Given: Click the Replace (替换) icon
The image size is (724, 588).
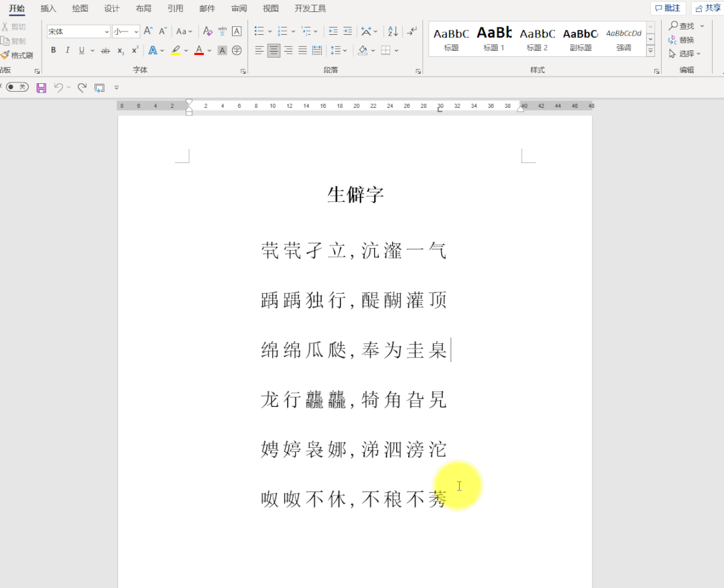Looking at the screenshot, I should (x=685, y=40).
